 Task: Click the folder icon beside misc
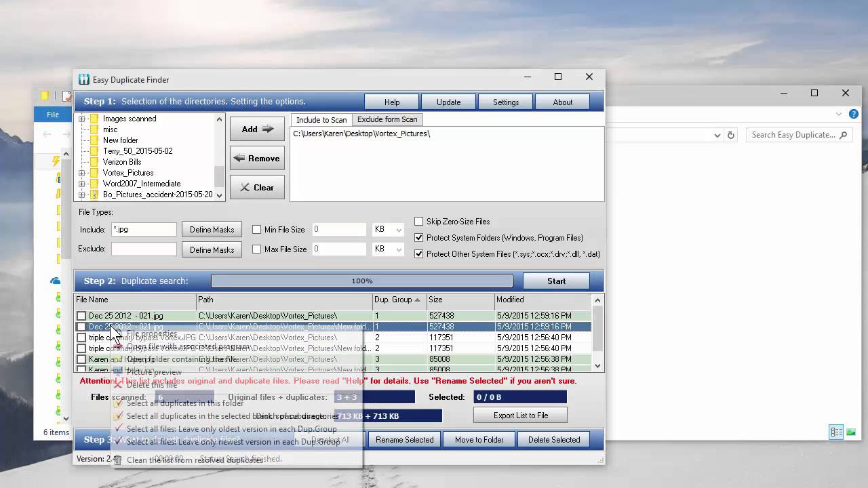pos(94,129)
